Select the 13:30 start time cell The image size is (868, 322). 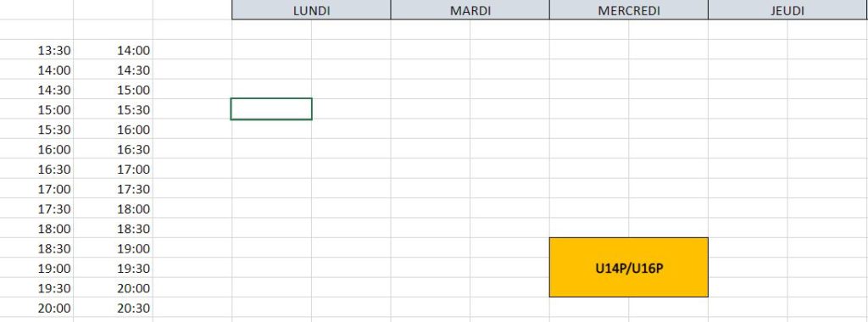tap(36, 50)
